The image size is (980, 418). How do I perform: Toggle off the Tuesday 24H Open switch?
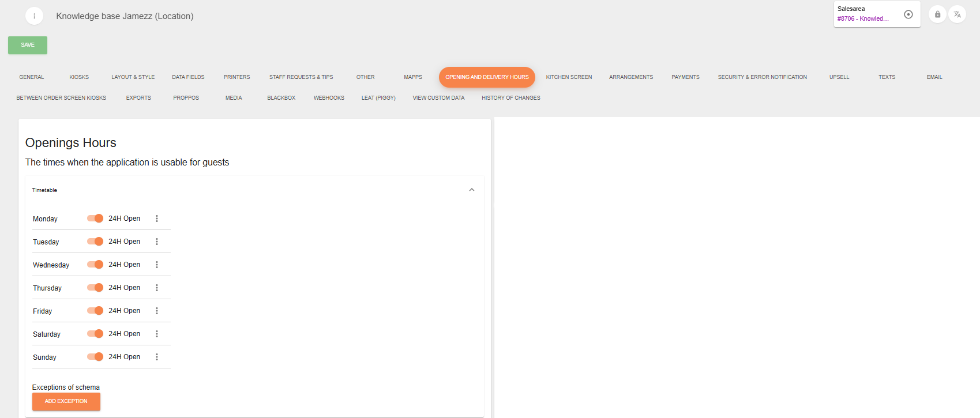(x=95, y=242)
